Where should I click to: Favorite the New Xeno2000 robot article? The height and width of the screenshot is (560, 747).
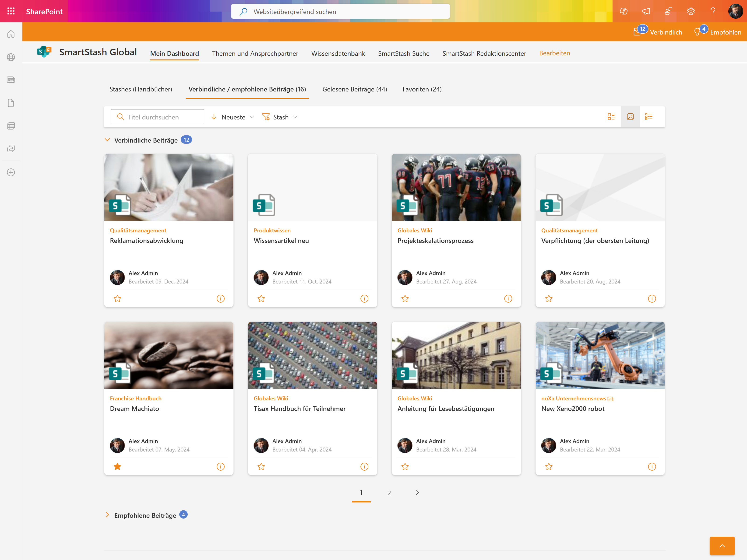(549, 466)
